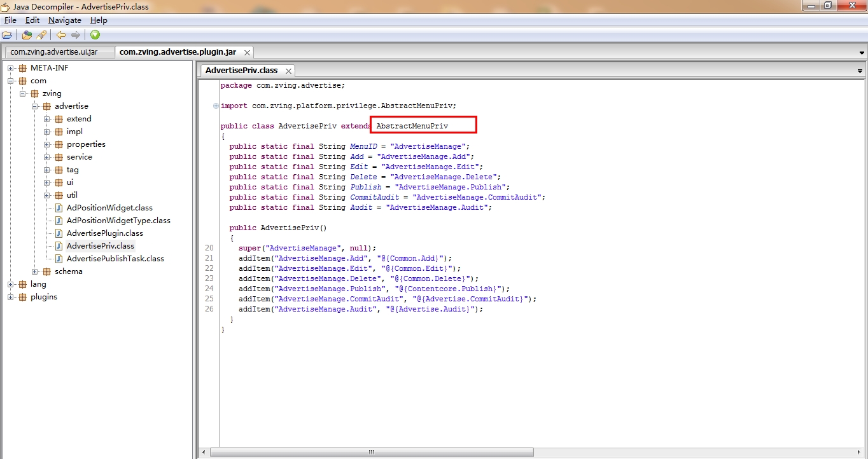Click the AbstractMenuPriv class link in code
Viewport: 868px width, 459px height.
[x=412, y=126]
